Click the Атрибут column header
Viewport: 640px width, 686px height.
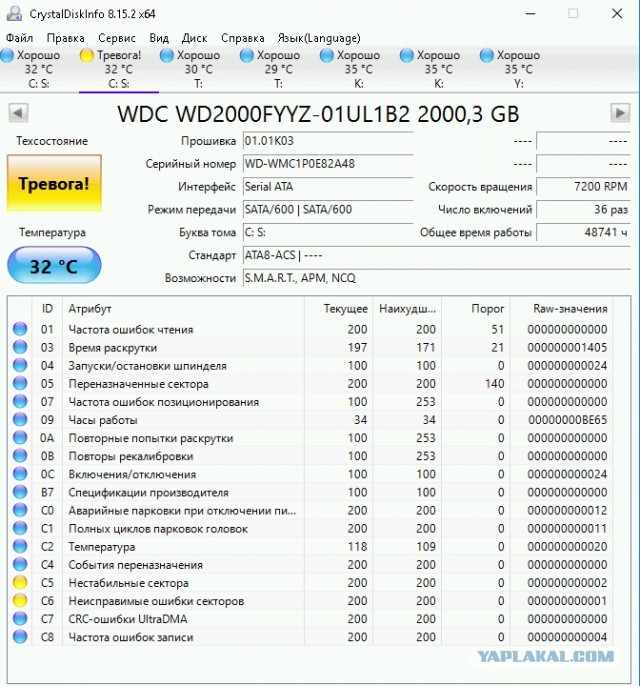[183, 308]
